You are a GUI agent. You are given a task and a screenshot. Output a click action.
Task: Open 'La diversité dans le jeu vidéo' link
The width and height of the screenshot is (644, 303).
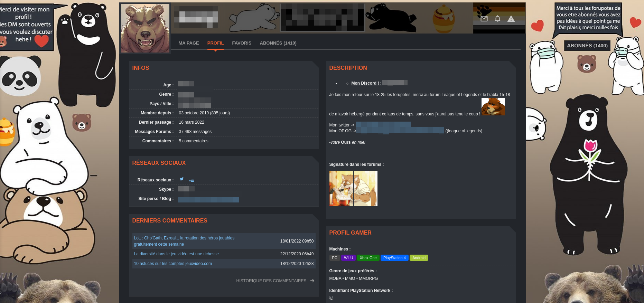(176, 254)
